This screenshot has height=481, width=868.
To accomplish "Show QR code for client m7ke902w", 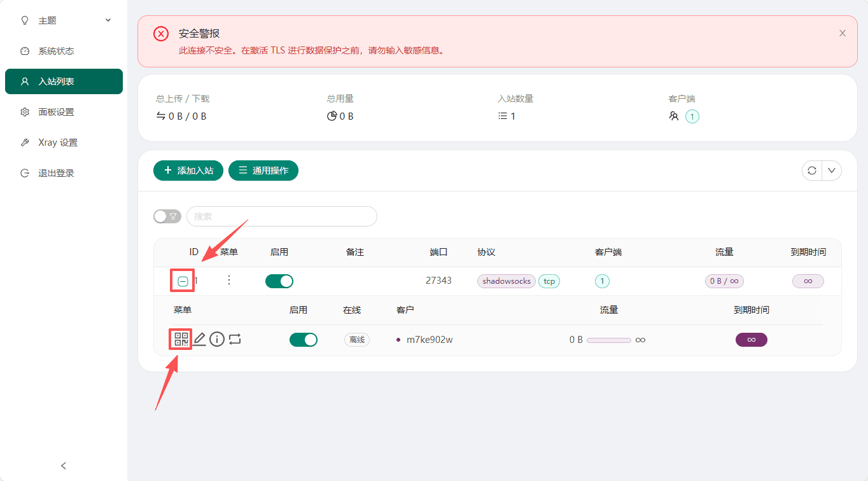I will (x=180, y=339).
